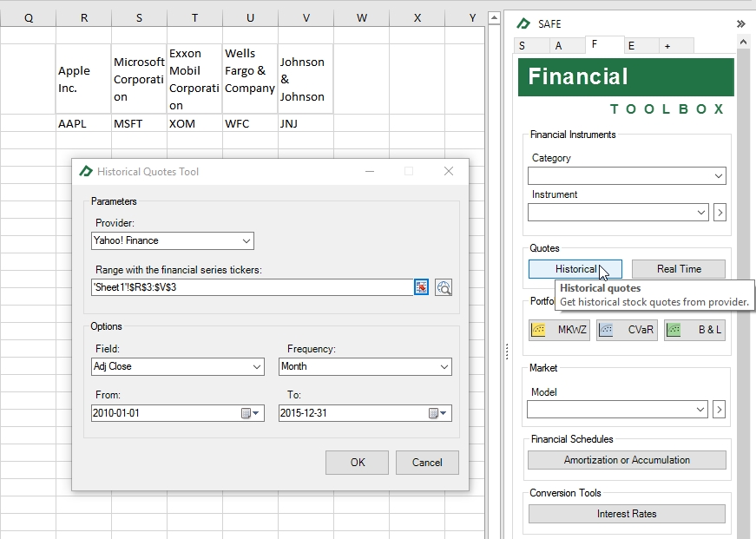
Task: Click the ticker search magnifier icon
Action: pos(444,287)
